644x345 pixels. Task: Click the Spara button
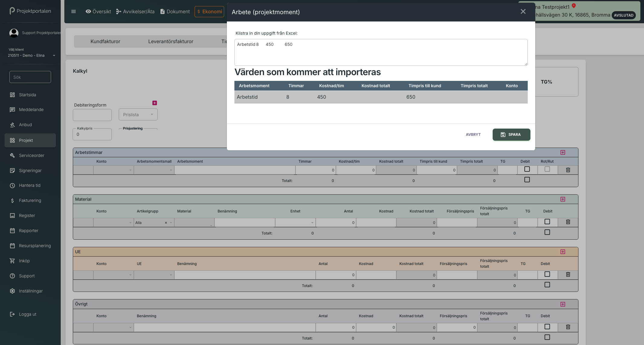tap(511, 135)
